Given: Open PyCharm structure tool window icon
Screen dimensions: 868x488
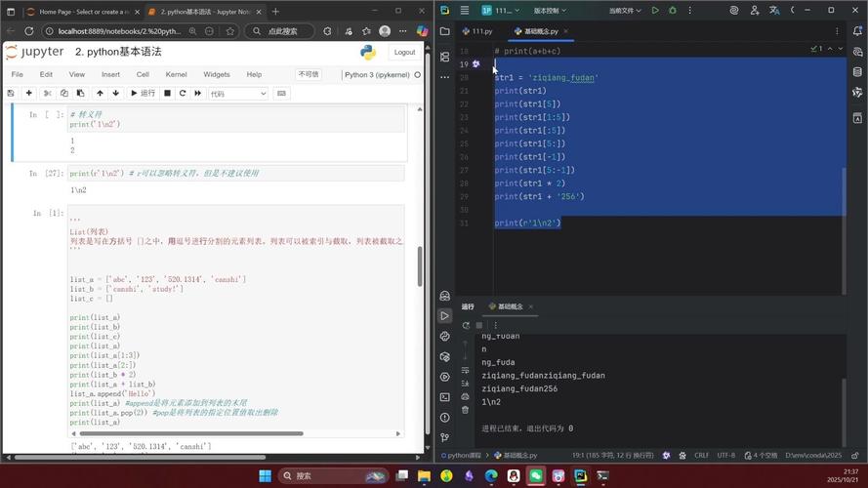Looking at the screenshot, I should (444, 57).
